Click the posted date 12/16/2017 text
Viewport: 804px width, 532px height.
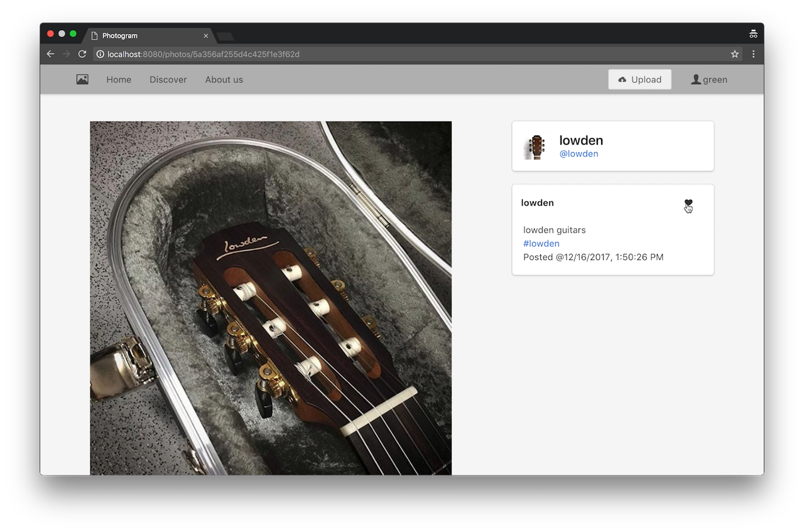click(x=594, y=257)
